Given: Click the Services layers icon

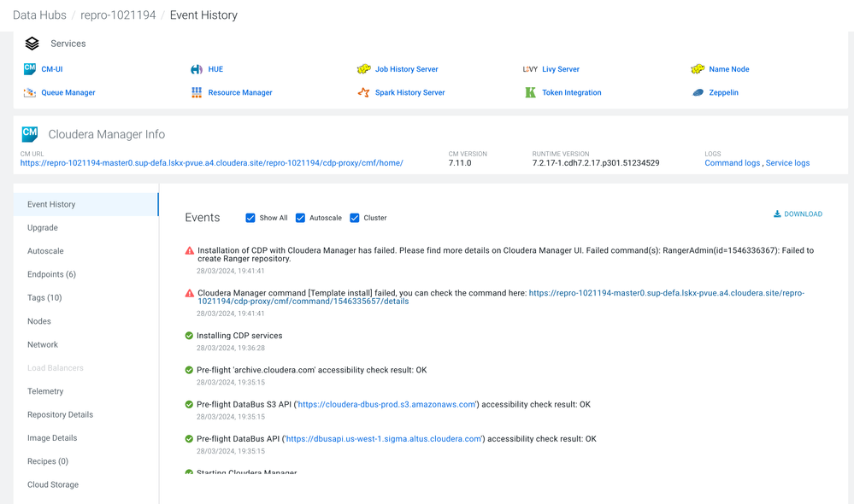Looking at the screenshot, I should (32, 44).
